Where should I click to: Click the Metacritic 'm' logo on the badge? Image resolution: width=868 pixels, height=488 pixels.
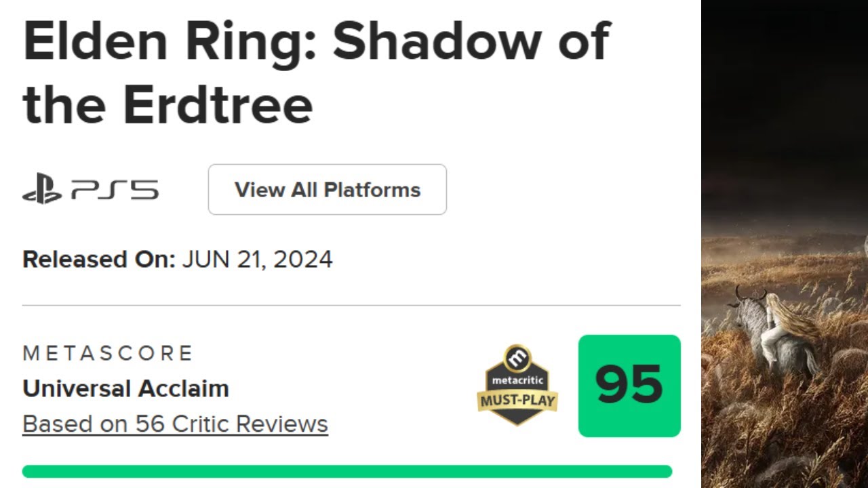click(x=518, y=357)
